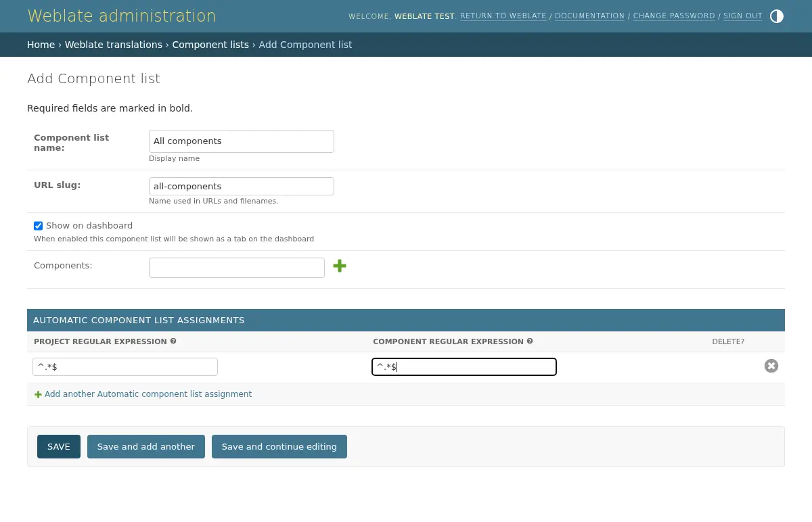Delete the automatic assignment row

pyautogui.click(x=771, y=366)
